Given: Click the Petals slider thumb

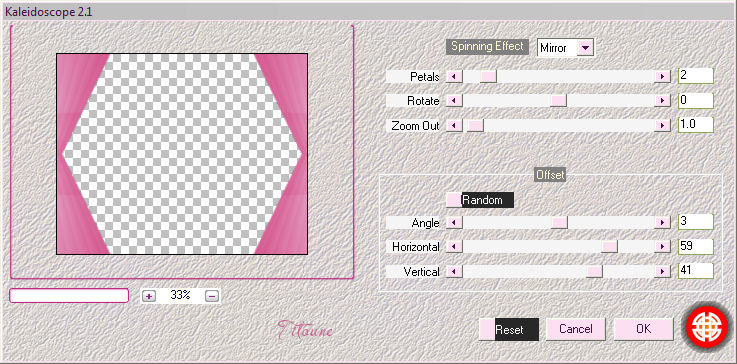Looking at the screenshot, I should click(488, 76).
